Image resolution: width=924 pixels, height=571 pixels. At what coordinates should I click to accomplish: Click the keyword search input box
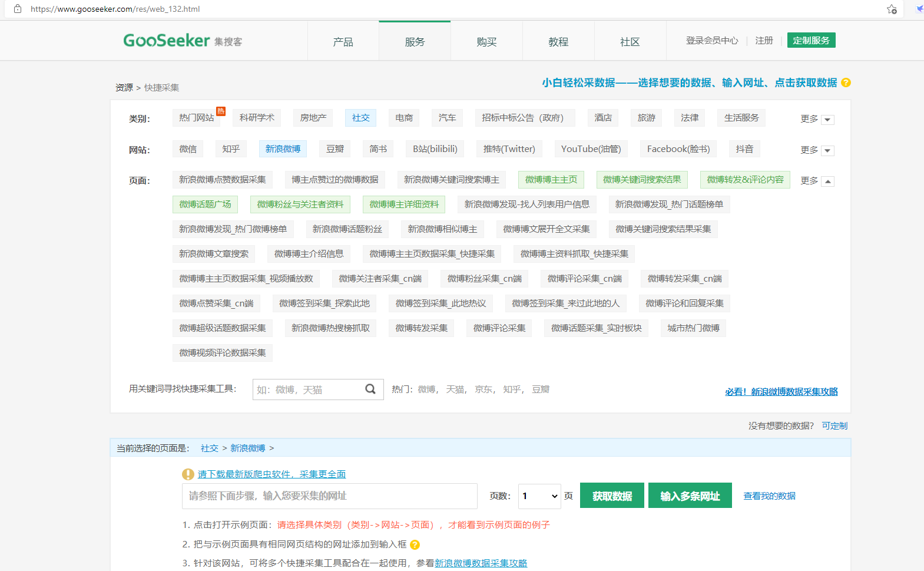(318, 390)
